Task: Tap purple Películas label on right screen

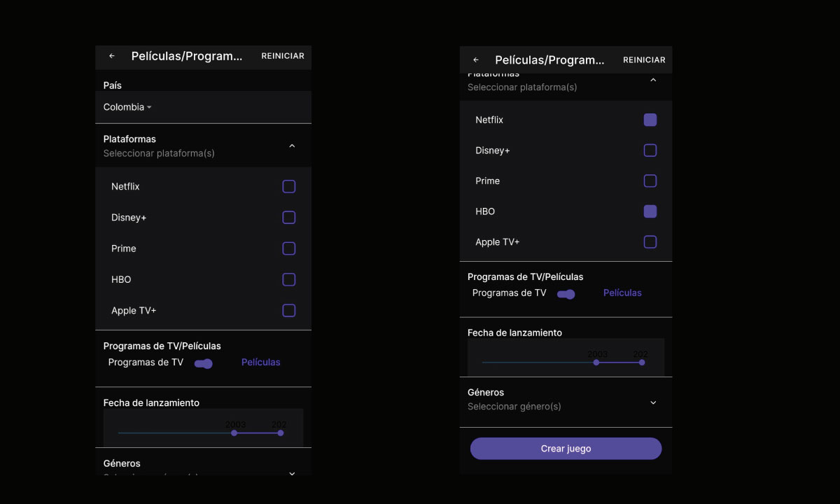Action: tap(622, 293)
